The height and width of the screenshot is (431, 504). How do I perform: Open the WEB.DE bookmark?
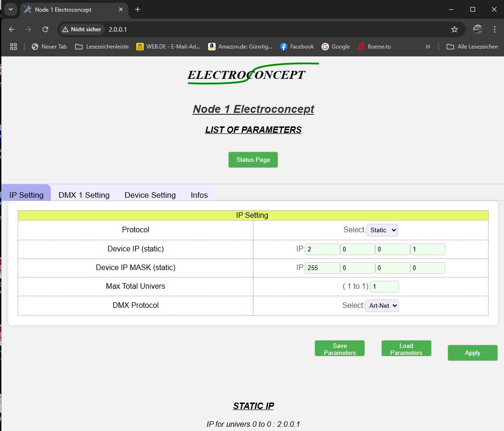(x=168, y=47)
